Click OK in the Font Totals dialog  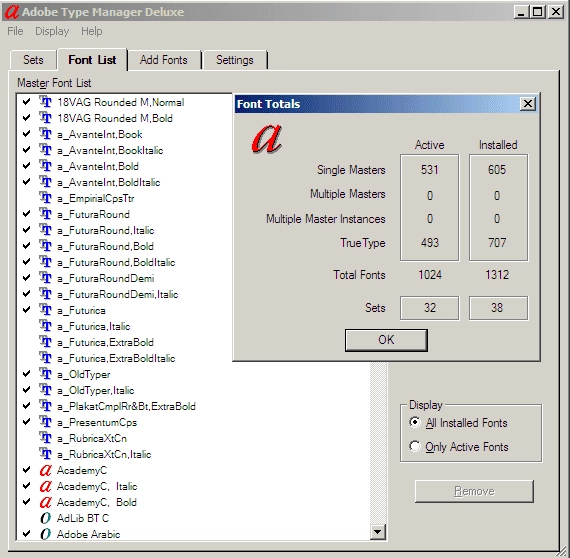pos(386,340)
